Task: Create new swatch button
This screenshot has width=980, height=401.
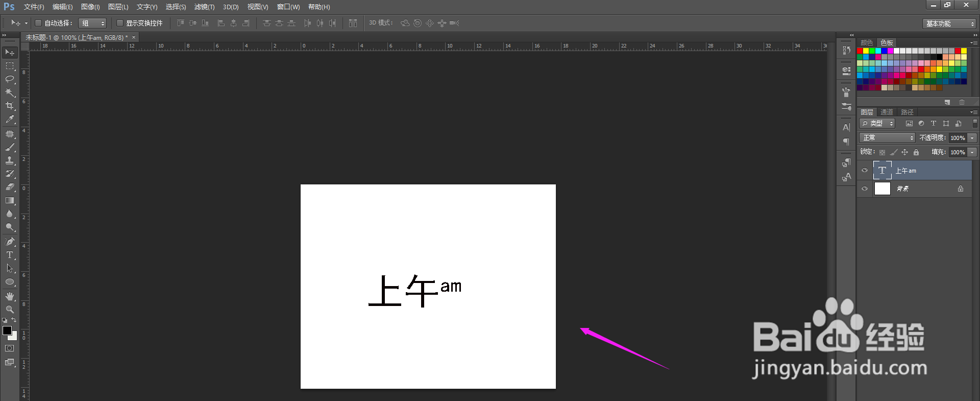Action: tap(947, 102)
